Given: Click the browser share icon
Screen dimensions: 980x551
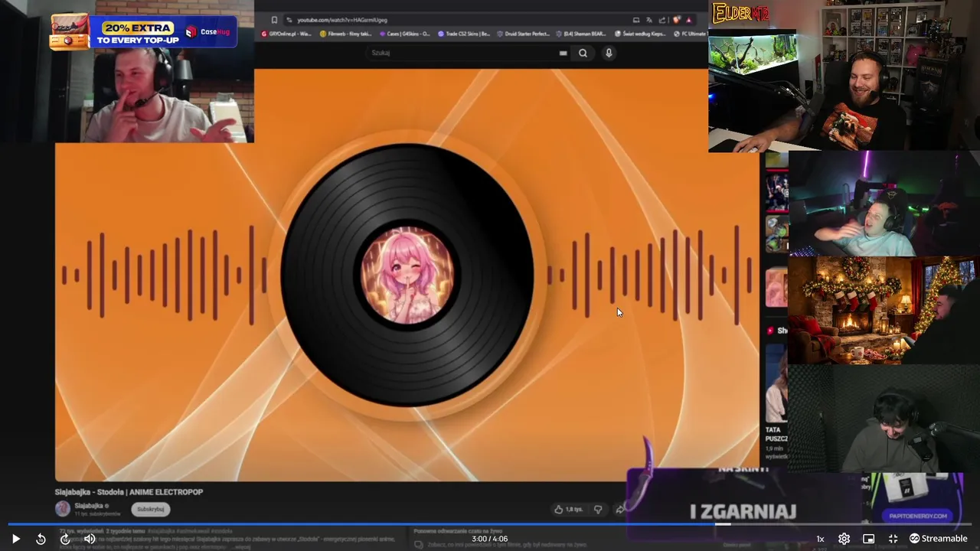Looking at the screenshot, I should point(662,20).
